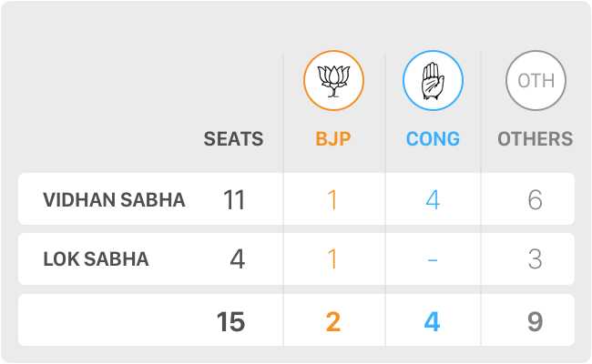Click the Congress Lok Sabha dash value
The width and height of the screenshot is (592, 364).
pyautogui.click(x=433, y=260)
